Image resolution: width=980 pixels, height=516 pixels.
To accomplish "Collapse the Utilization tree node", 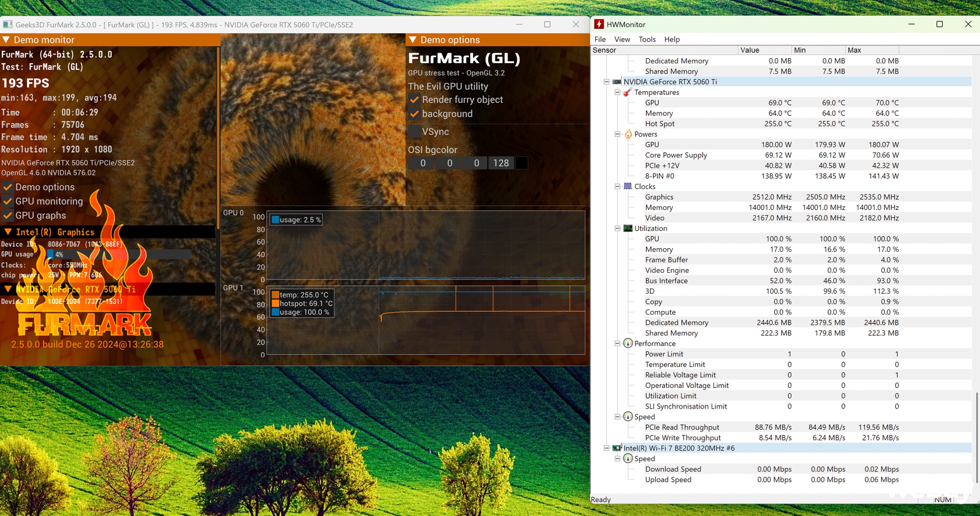I will [x=617, y=228].
